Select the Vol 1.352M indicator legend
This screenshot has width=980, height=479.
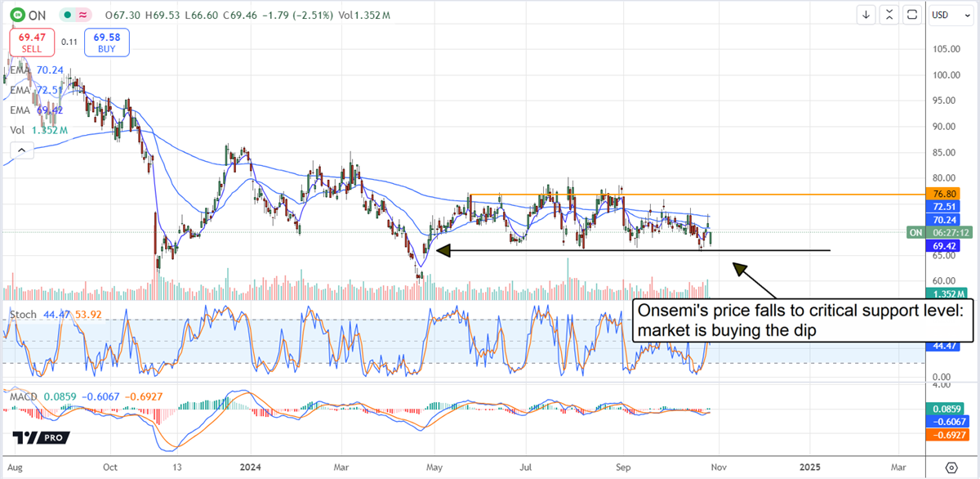38,130
